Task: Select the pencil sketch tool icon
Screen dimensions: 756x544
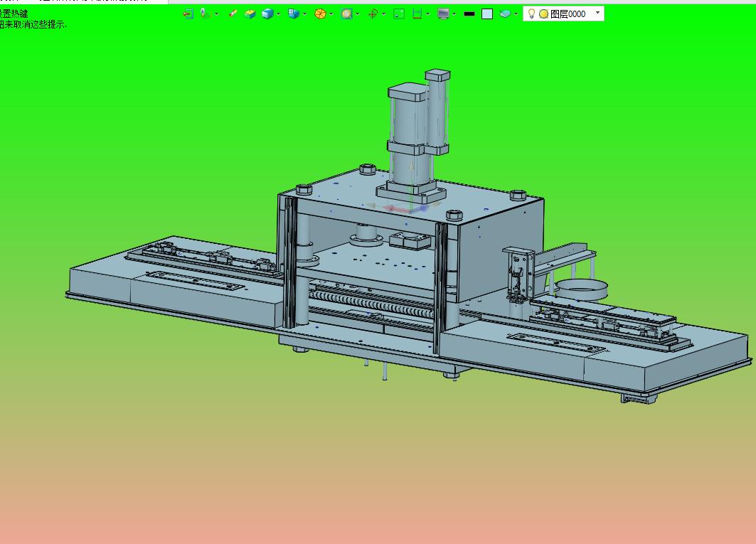Action: coord(233,14)
